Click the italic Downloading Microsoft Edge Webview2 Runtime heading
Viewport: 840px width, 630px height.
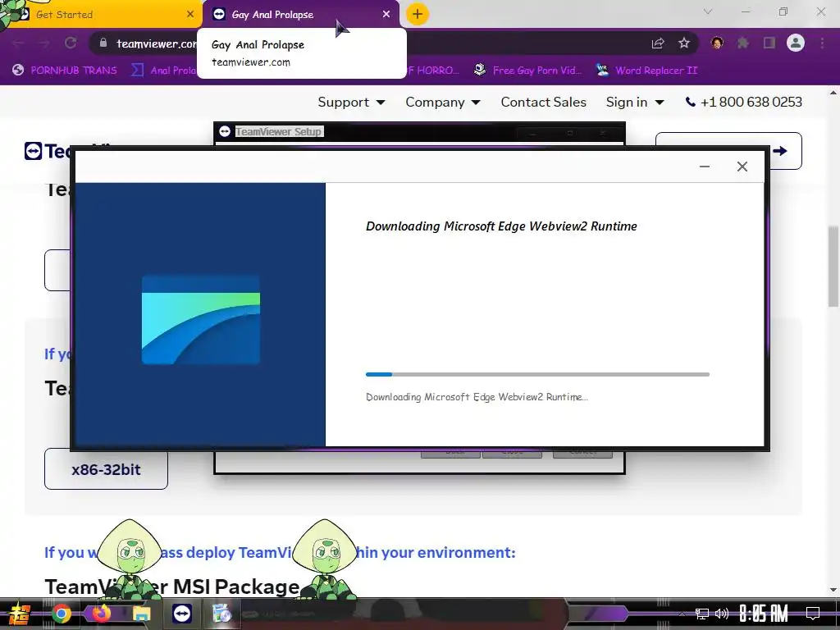click(x=501, y=226)
